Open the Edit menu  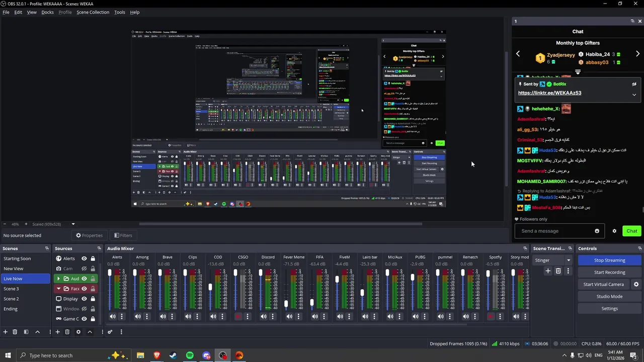[18, 12]
